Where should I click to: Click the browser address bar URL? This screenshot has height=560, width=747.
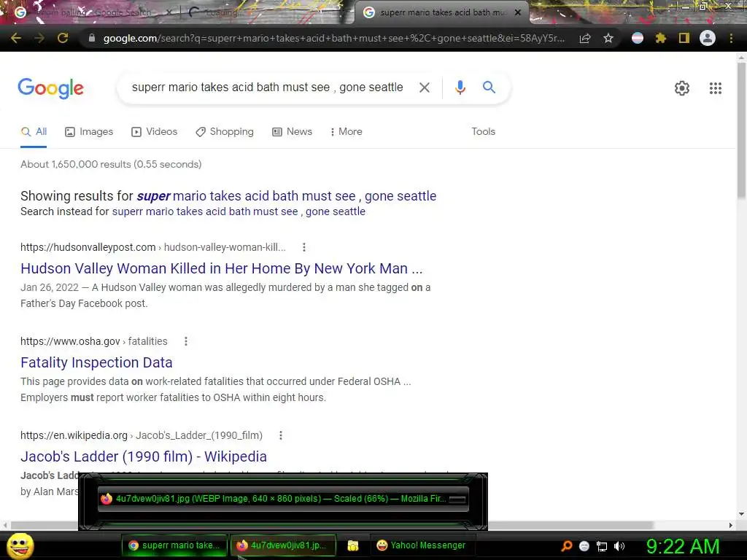tap(333, 38)
